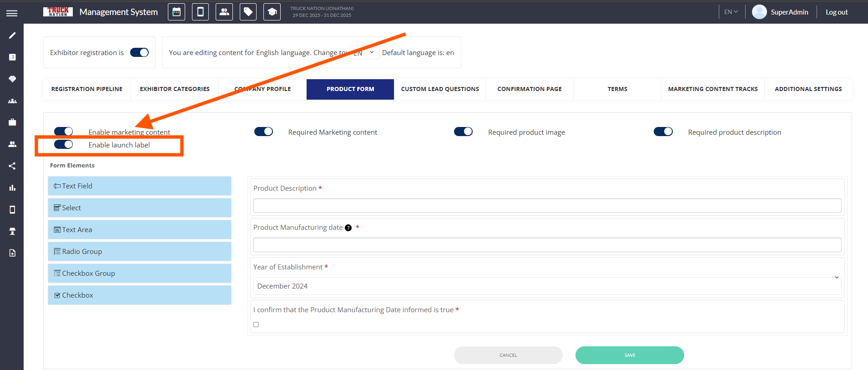The height and width of the screenshot is (370, 868).
Task: Open the Year of Establishment dropdown
Action: (x=547, y=286)
